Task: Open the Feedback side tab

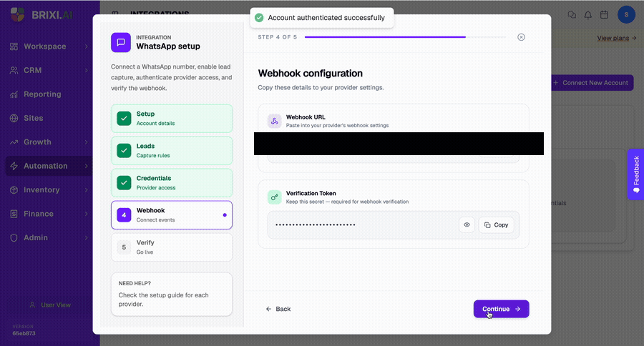Action: (x=636, y=174)
